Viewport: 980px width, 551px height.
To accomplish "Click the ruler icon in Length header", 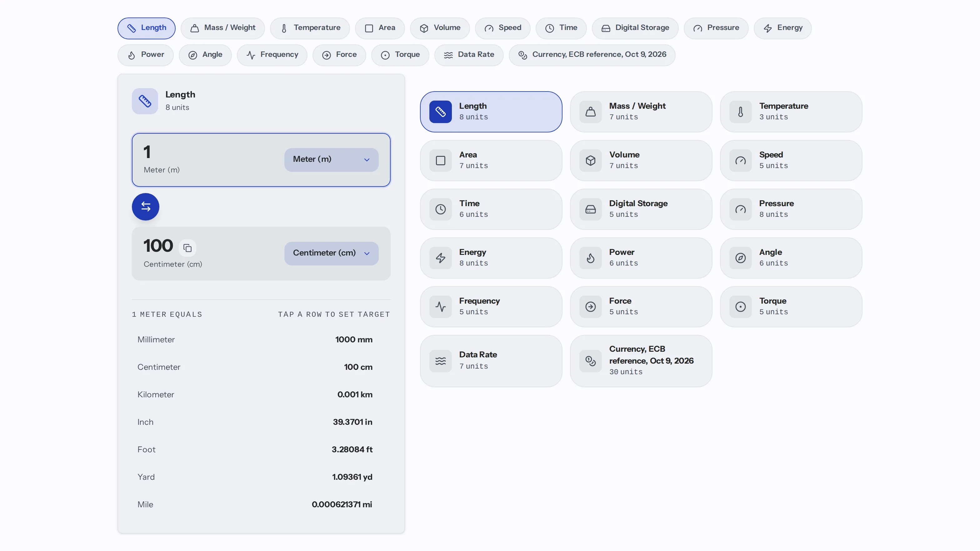I will point(145,101).
